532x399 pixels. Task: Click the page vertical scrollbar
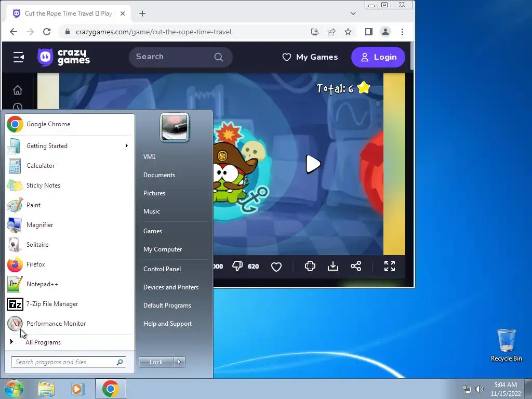point(412,56)
